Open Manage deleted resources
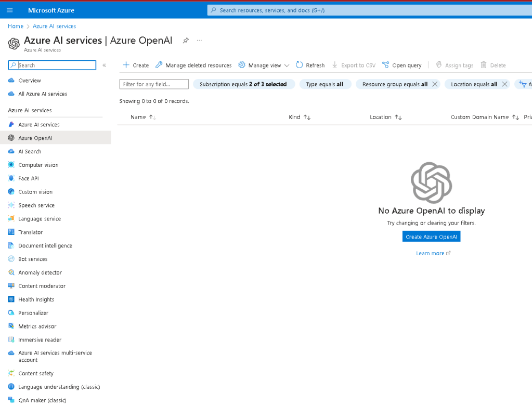 pos(193,65)
